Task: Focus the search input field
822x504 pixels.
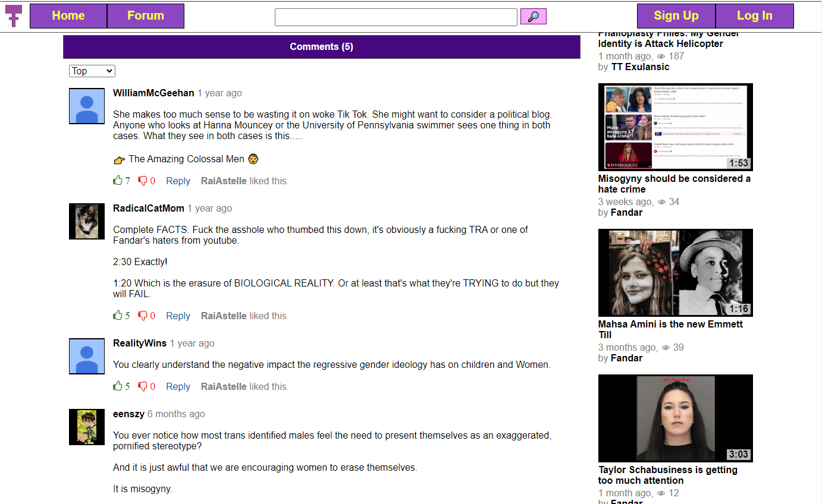Action: tap(396, 17)
